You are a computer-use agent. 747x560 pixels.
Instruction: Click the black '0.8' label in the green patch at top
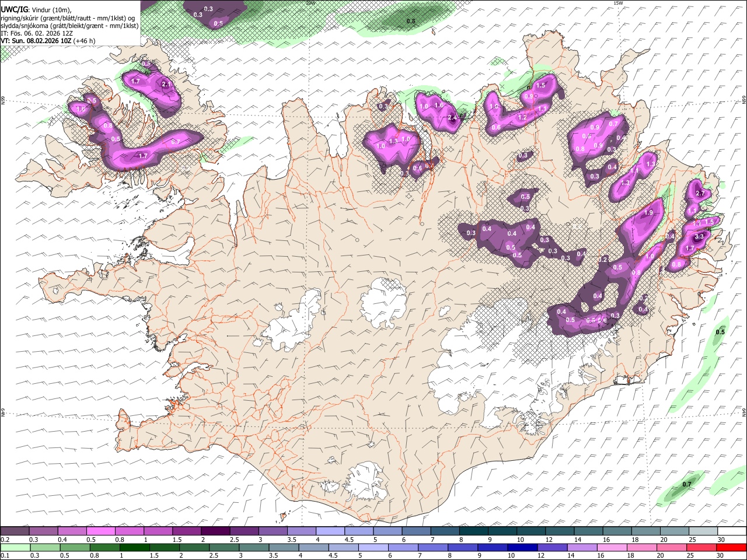pyautogui.click(x=411, y=21)
